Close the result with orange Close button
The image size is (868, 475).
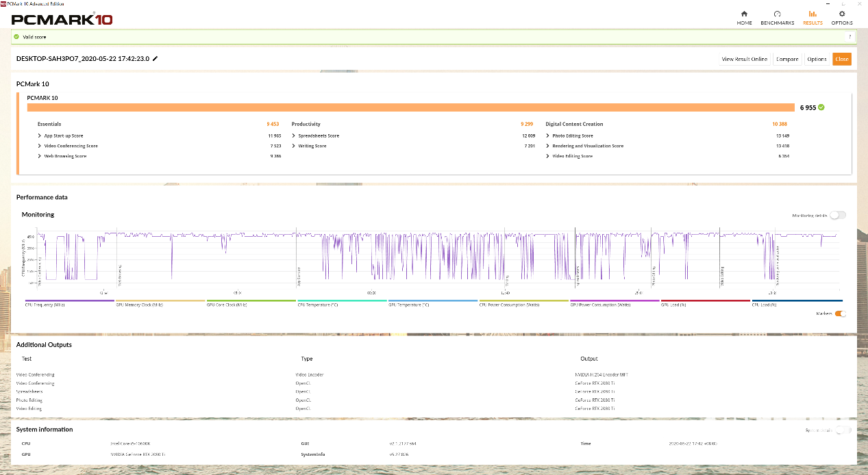coord(841,59)
